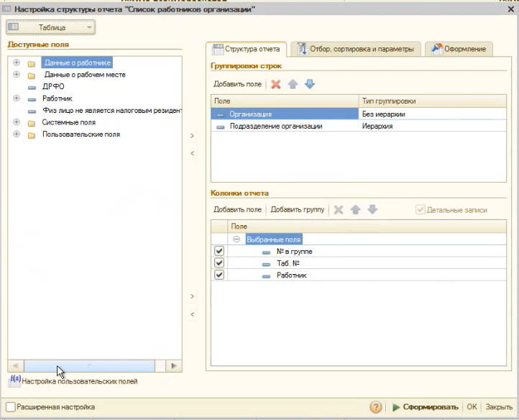Click the help question mark icon
Viewport: 519px width, 420px height.
pos(376,407)
